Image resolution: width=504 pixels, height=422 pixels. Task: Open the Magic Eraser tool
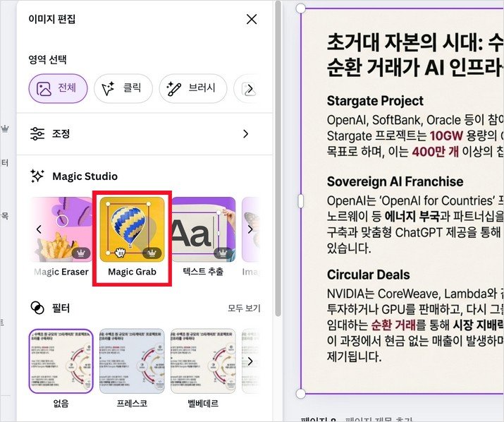pos(62,237)
